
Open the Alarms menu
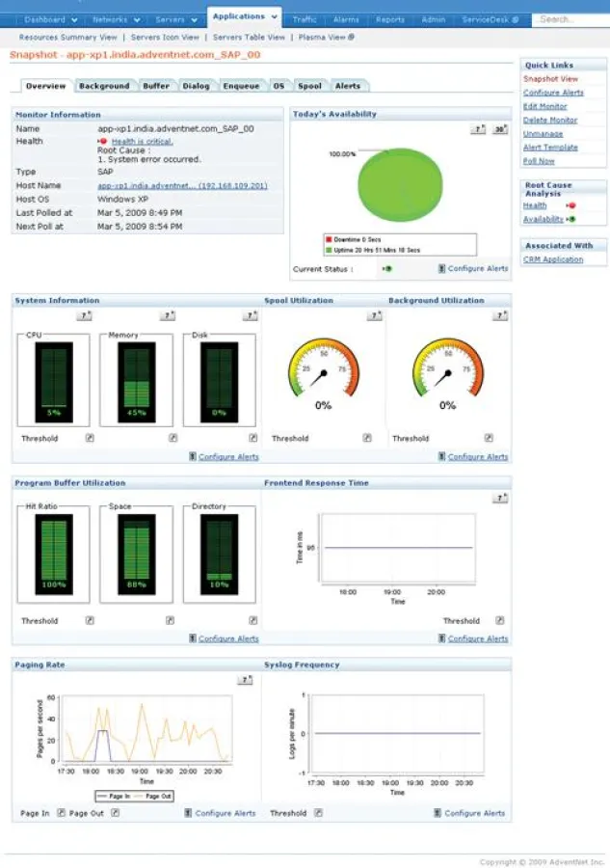(346, 19)
